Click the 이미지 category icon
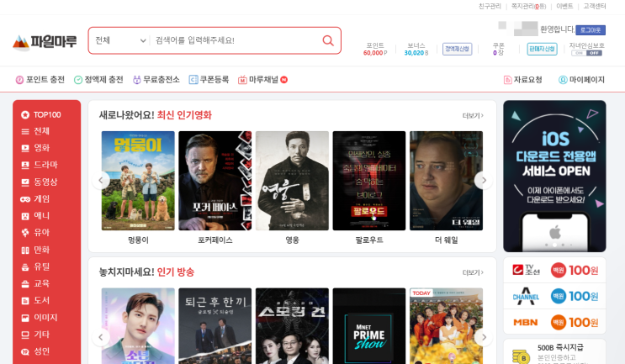Image resolution: width=625 pixels, height=364 pixels. point(25,318)
